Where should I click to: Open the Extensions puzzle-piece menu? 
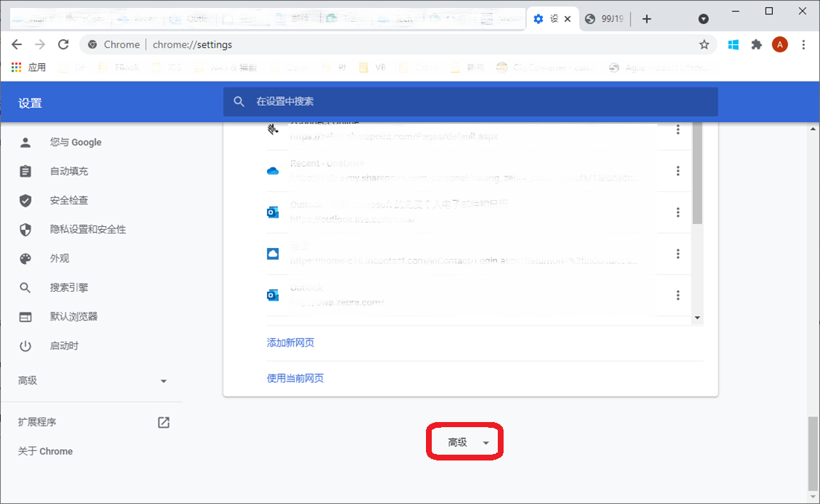pos(756,44)
